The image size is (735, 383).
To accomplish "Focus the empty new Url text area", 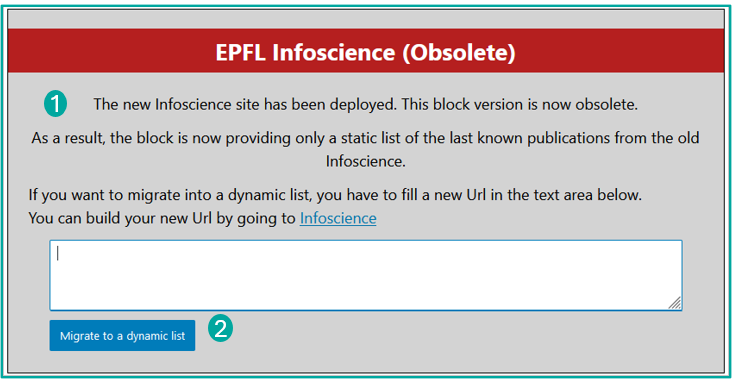I will [x=366, y=275].
